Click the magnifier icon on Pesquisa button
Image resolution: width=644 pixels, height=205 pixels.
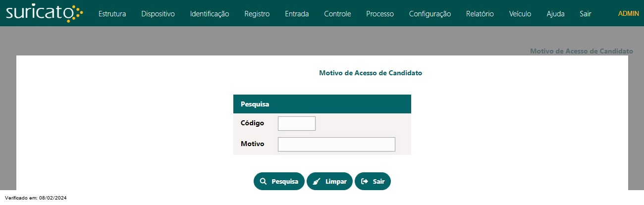coord(264,181)
